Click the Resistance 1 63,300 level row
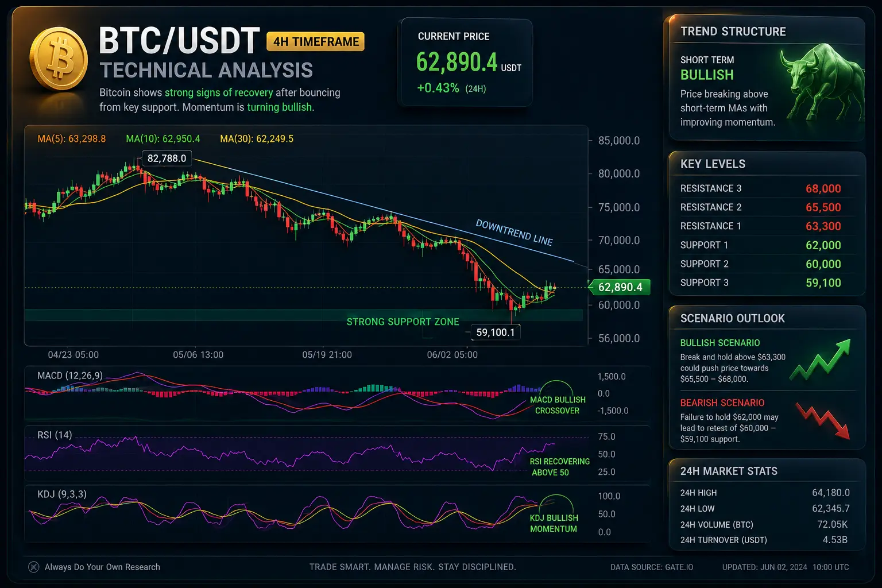 click(x=761, y=226)
